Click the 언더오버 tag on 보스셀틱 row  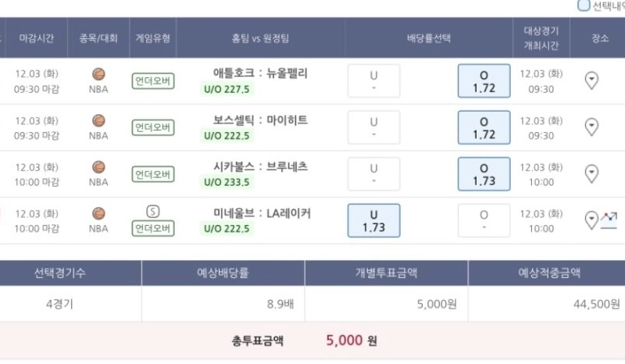(152, 128)
